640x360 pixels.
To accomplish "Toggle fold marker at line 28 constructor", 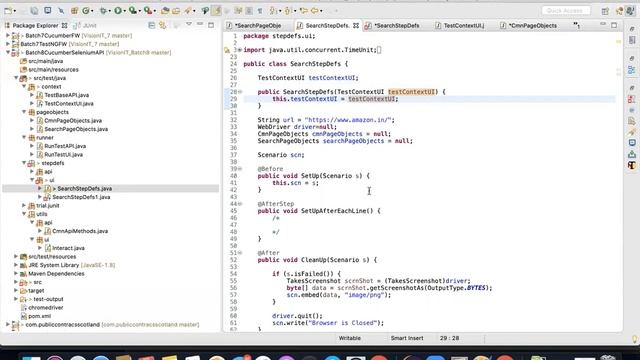I will pyautogui.click(x=240, y=92).
